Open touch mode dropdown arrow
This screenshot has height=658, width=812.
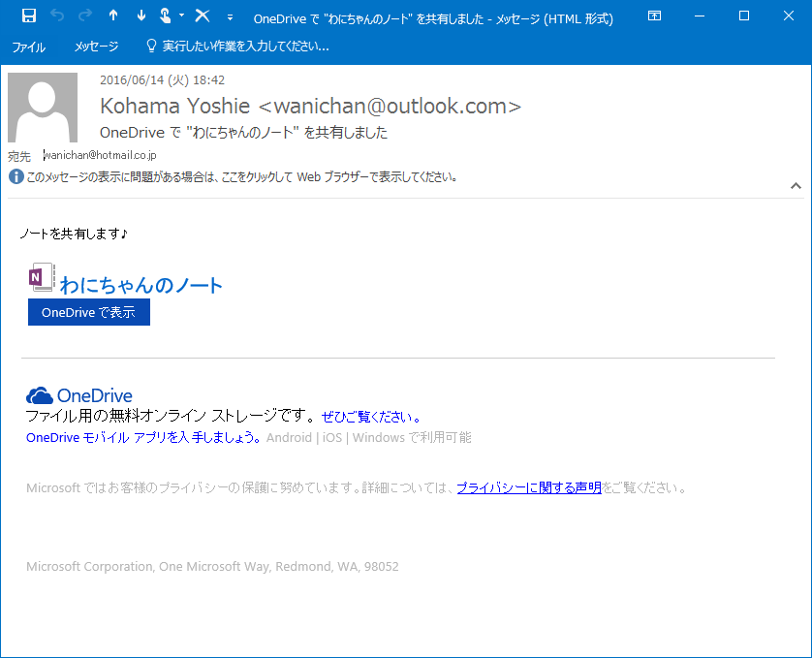(181, 16)
